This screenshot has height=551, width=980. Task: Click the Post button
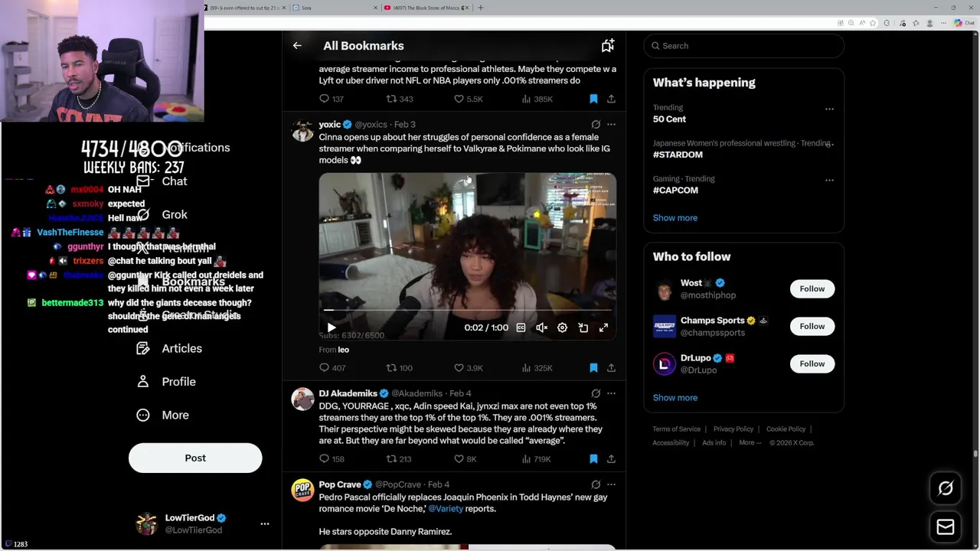click(195, 458)
